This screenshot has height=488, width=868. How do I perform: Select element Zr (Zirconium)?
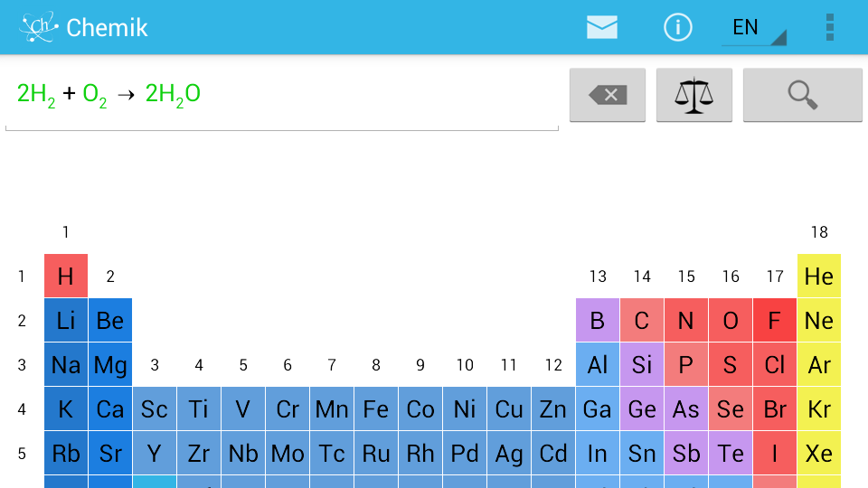(199, 453)
